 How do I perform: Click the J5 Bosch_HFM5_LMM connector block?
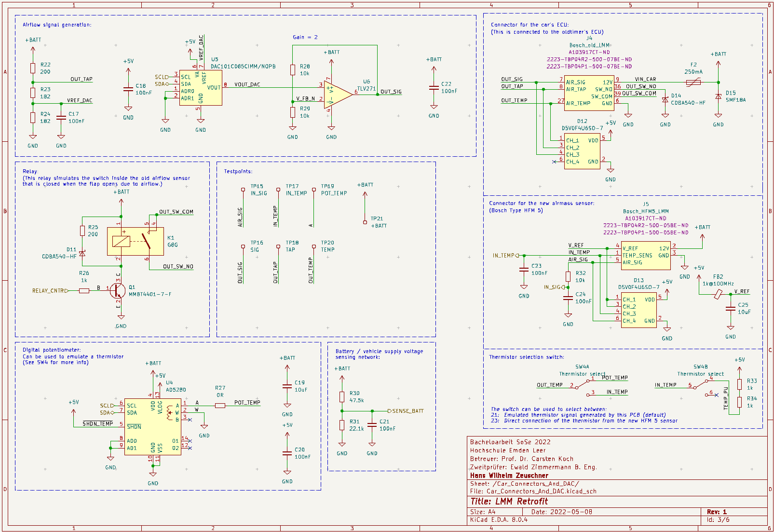646,256
